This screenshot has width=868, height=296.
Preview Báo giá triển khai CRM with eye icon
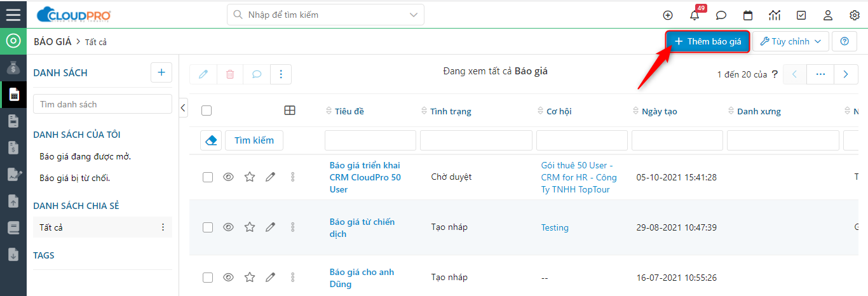229,177
